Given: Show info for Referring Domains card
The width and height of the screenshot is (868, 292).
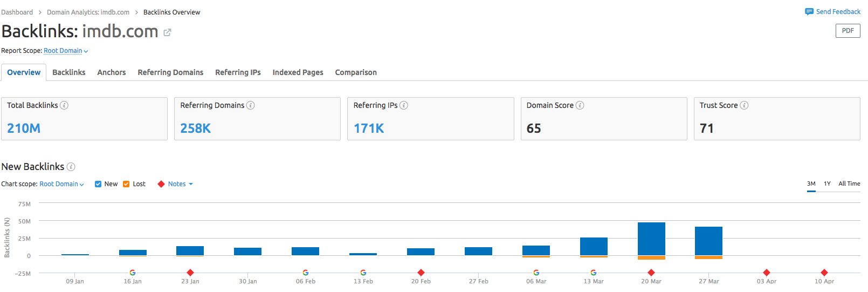Looking at the screenshot, I should (x=251, y=105).
